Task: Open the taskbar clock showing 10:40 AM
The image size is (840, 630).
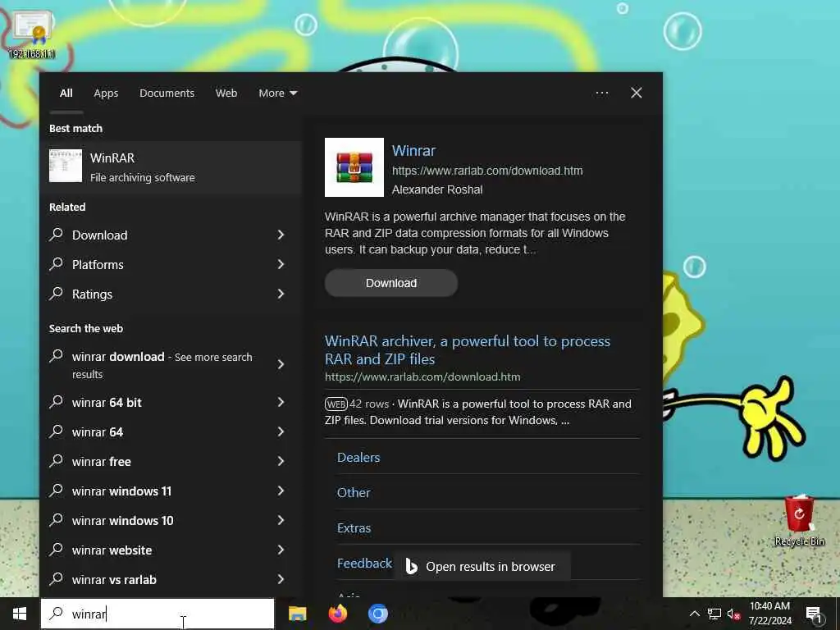Action: [769, 614]
